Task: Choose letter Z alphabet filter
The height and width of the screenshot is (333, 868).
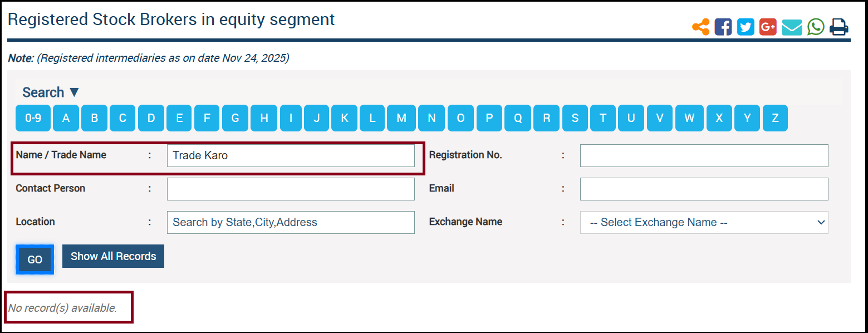Action: tap(775, 118)
